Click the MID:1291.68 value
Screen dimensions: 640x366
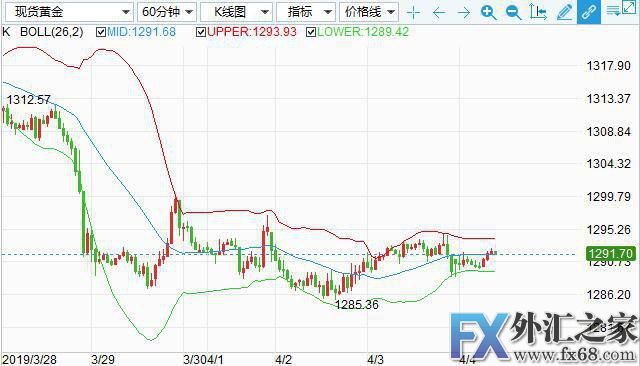pyautogui.click(x=142, y=32)
